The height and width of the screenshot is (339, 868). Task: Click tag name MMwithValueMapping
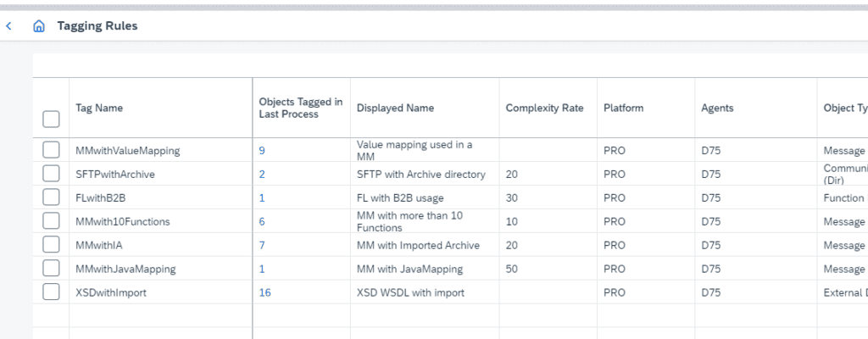pos(127,150)
